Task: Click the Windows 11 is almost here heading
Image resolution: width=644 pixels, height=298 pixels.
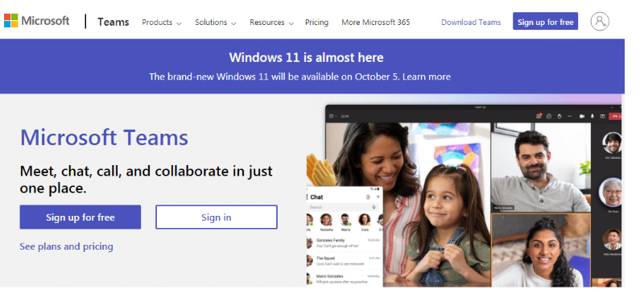Action: pos(307,57)
